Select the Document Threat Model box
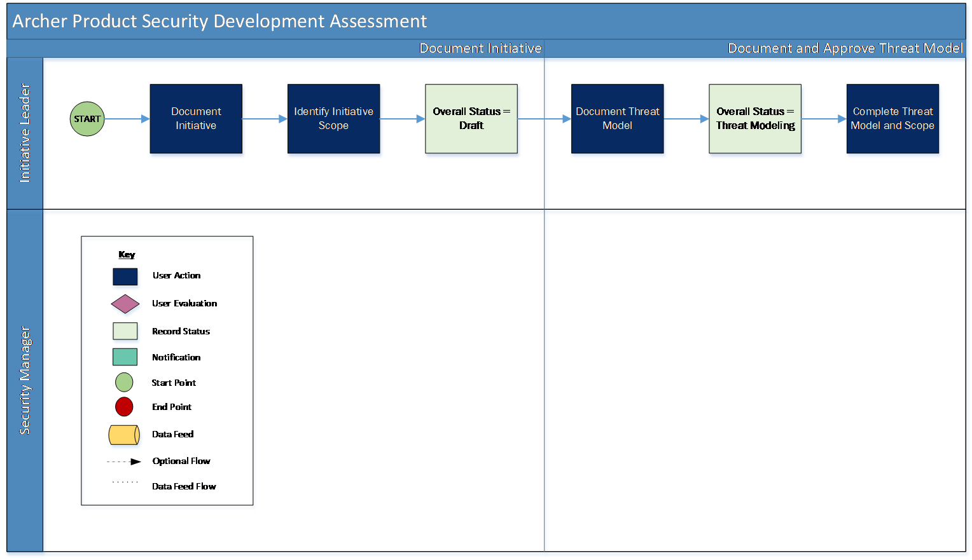The image size is (972, 560). click(617, 119)
